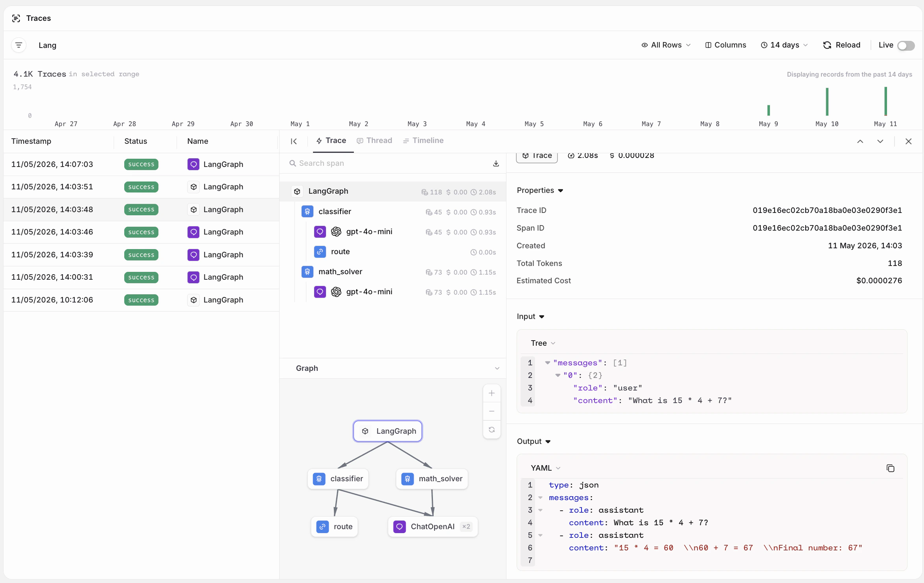Collapse the "messages" node in input tree

click(x=547, y=363)
